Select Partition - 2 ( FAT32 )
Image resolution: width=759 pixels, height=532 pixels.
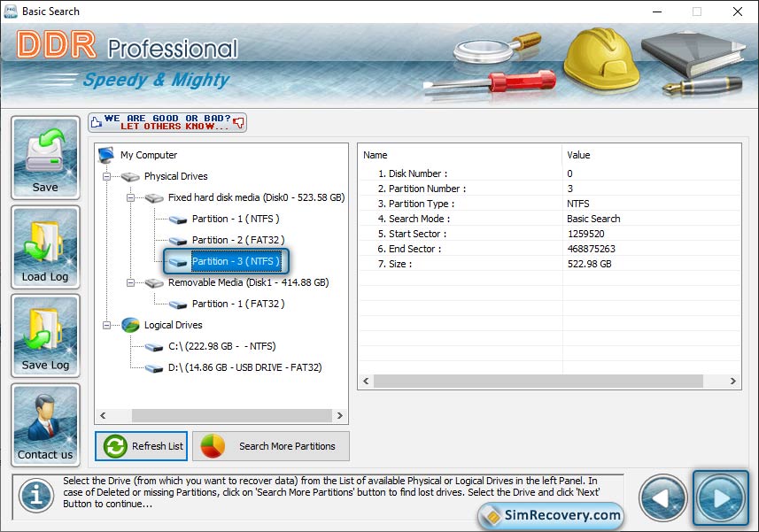click(238, 241)
